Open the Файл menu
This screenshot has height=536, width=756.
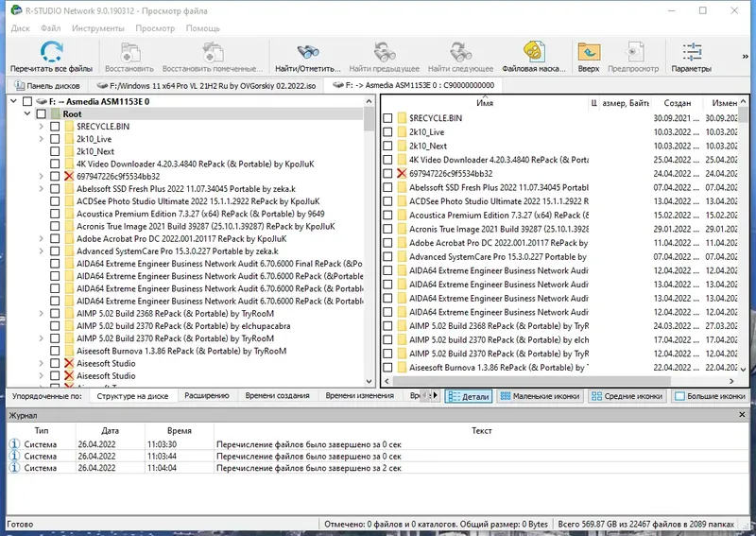pos(51,28)
